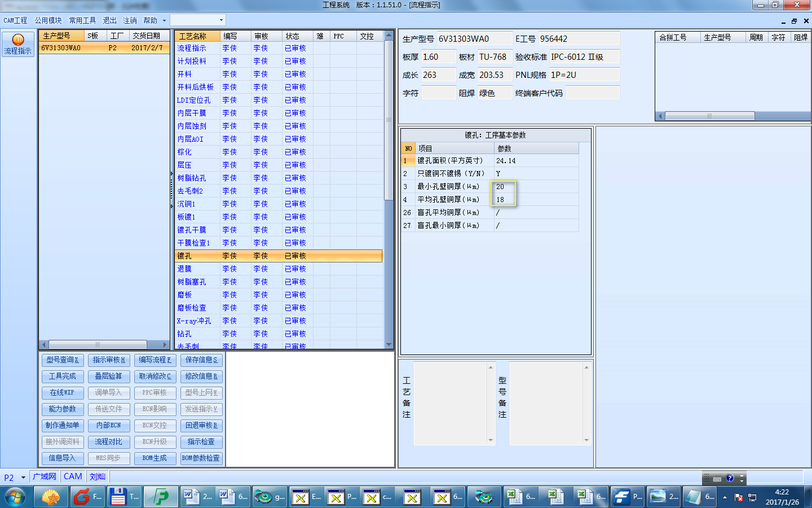Click the 流程指示 icon in left sidebar
Viewport: 812px width, 508px height.
coord(18,44)
